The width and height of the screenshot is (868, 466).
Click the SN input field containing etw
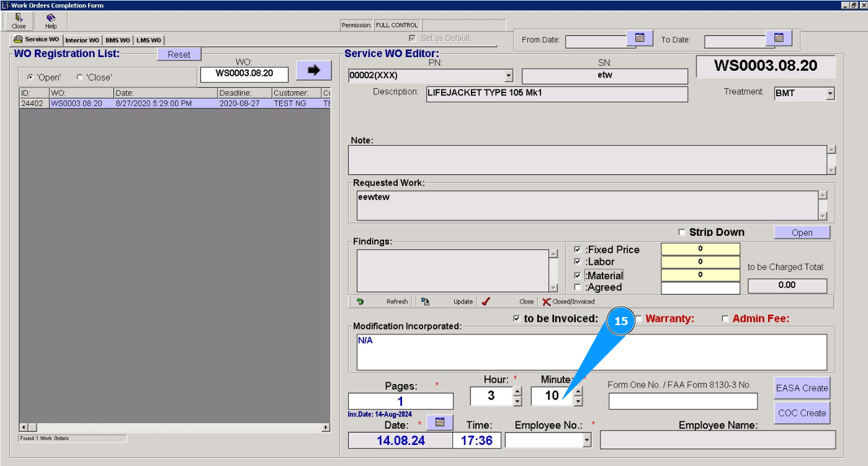[x=605, y=76]
